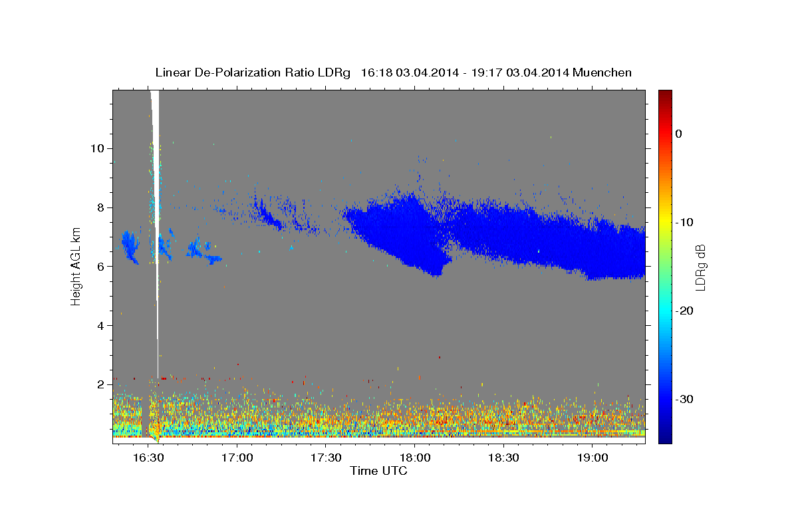This screenshot has height=532, width=798.
Task: Click the 17:00 time tick label
Action: click(237, 458)
